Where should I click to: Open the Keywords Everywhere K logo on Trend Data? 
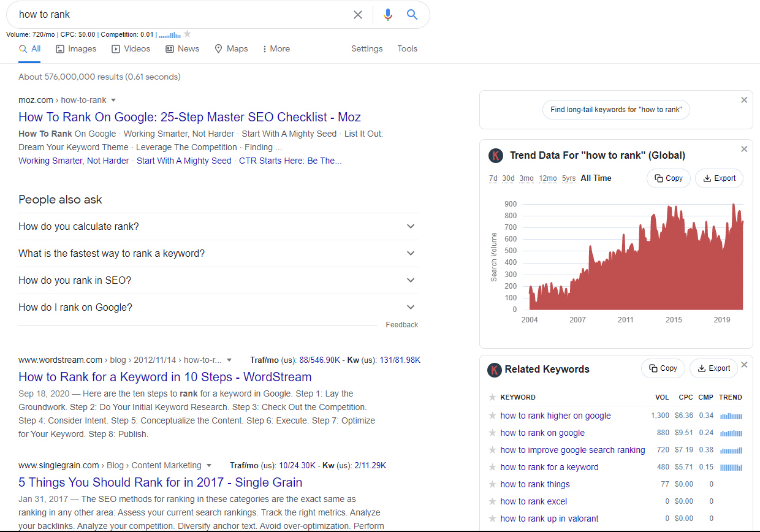point(495,156)
